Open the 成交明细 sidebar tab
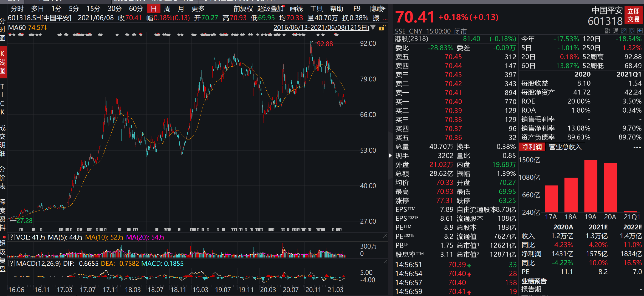 [x=3, y=141]
